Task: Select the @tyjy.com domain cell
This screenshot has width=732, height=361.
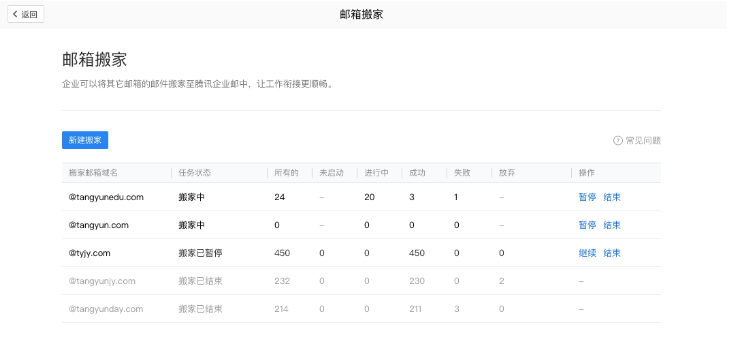Action: tap(90, 253)
